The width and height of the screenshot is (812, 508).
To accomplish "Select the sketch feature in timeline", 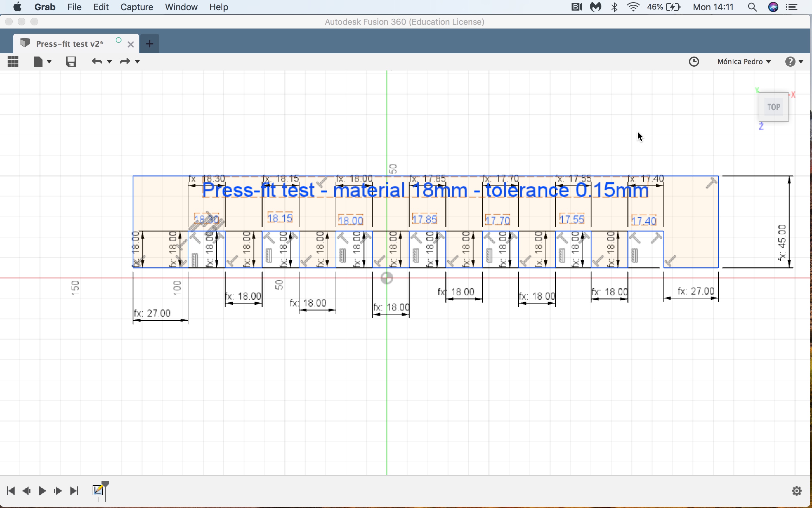I will coord(98,490).
